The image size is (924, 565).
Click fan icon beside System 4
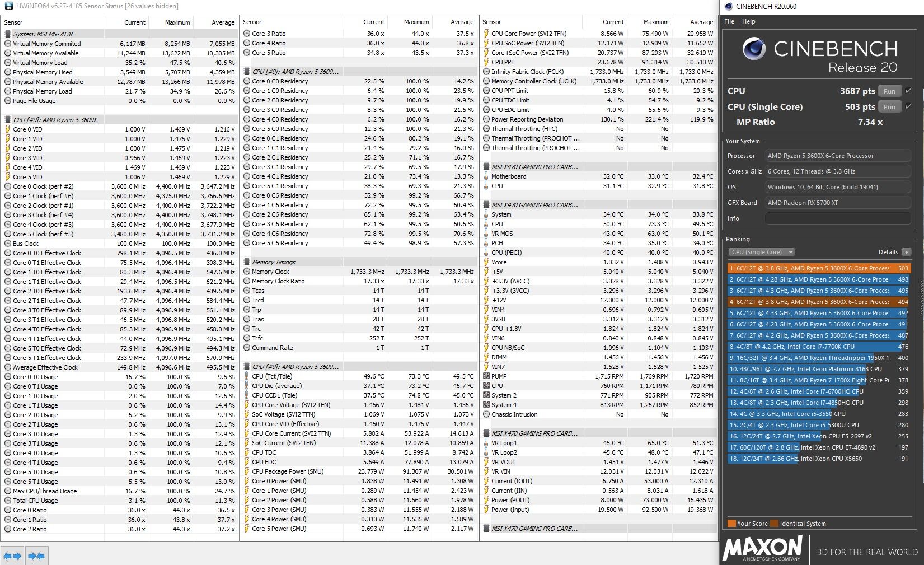click(x=486, y=405)
